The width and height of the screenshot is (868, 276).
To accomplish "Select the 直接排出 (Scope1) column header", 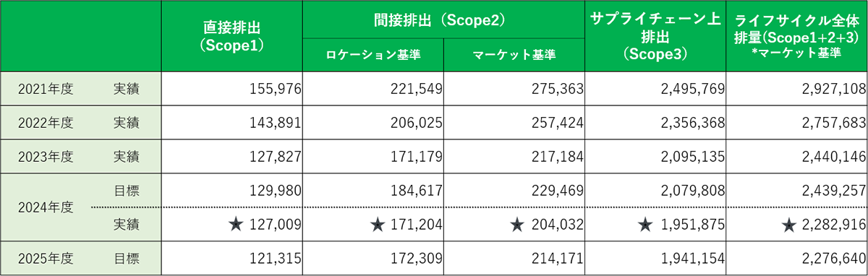I will coord(232,36).
